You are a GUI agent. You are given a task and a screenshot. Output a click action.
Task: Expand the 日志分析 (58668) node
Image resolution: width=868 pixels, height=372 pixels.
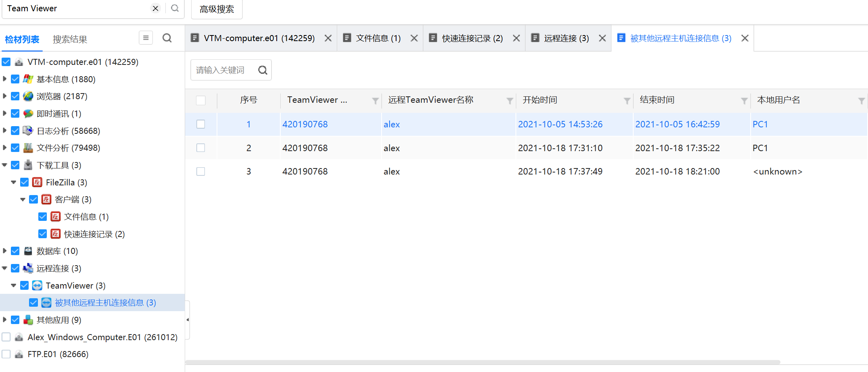pos(4,131)
